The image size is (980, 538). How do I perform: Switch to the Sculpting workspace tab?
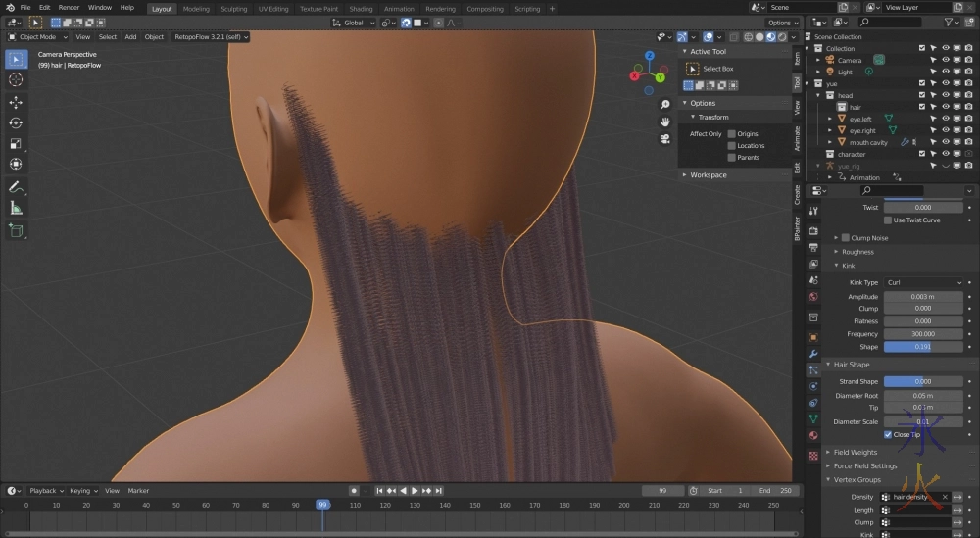coord(233,9)
